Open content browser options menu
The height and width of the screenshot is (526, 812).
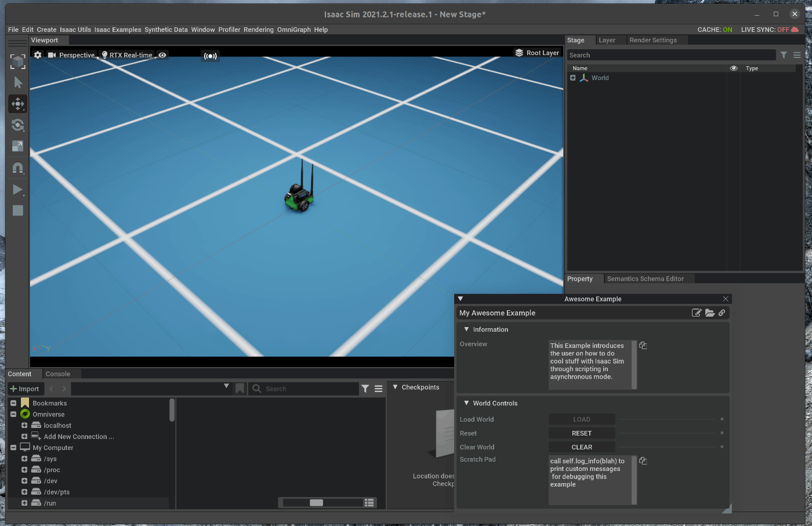pyautogui.click(x=379, y=389)
